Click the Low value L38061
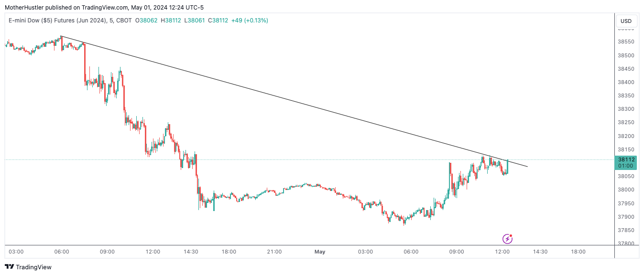This screenshot has width=644, height=275. click(193, 21)
